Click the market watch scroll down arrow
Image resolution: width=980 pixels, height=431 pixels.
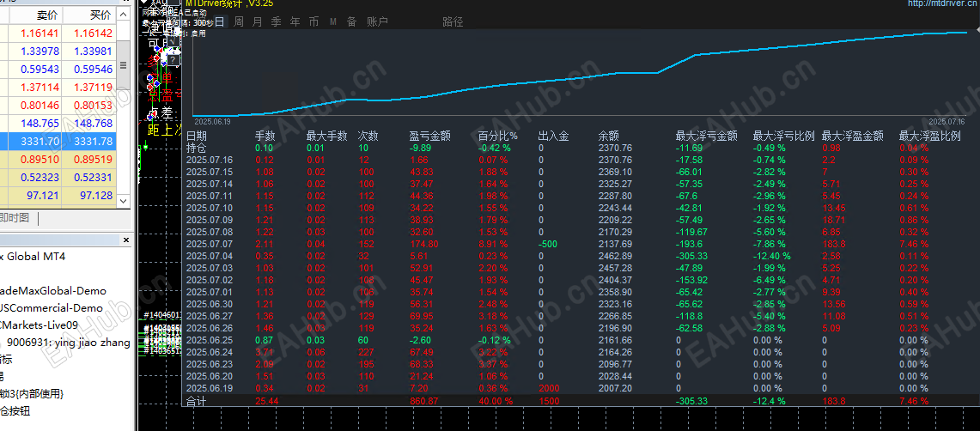coord(123,201)
